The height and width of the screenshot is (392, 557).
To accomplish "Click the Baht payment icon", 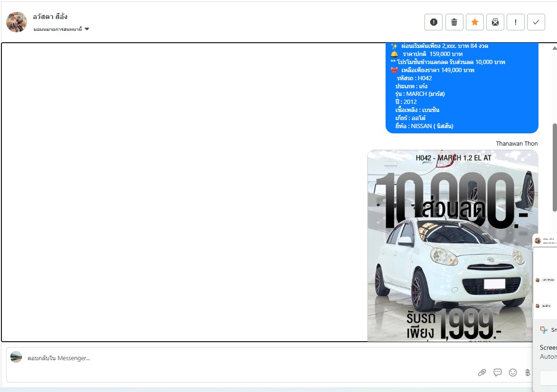I will [527, 373].
